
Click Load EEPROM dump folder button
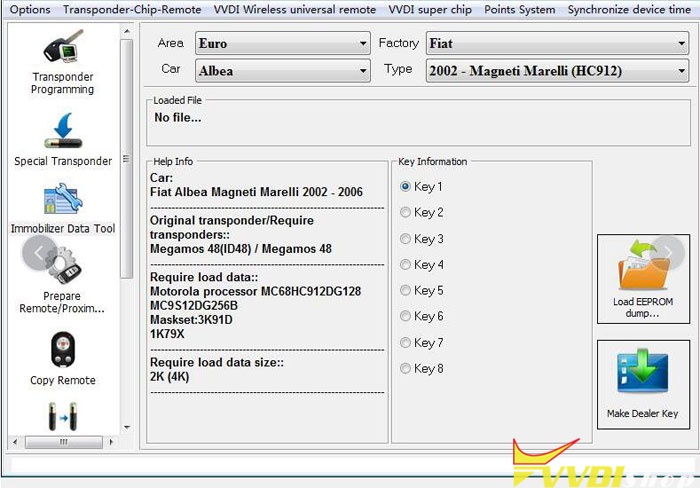(643, 279)
